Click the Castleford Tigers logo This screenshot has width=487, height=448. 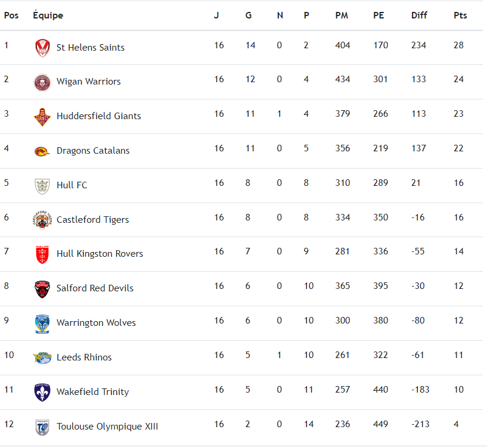[x=42, y=220]
